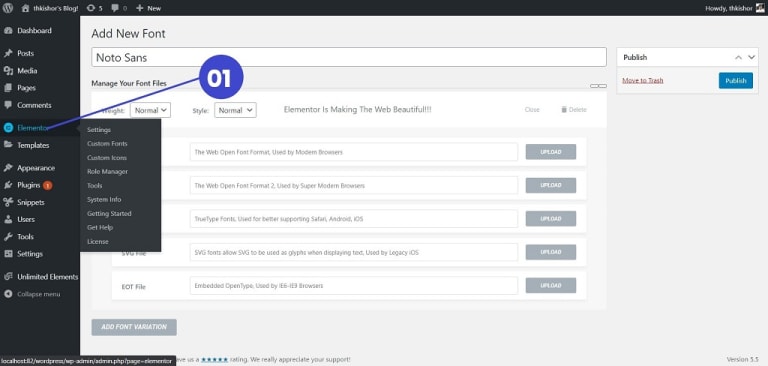
Task: Open Settings in Elementor submenu
Action: coord(99,130)
